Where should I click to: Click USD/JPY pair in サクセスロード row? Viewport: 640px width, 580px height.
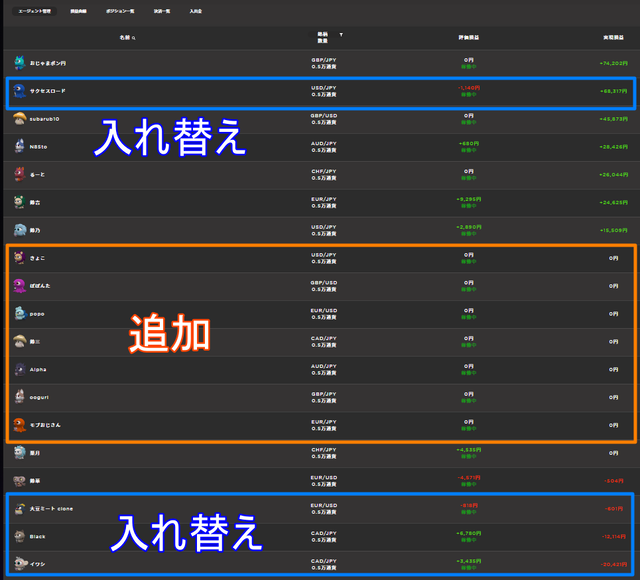tap(324, 88)
